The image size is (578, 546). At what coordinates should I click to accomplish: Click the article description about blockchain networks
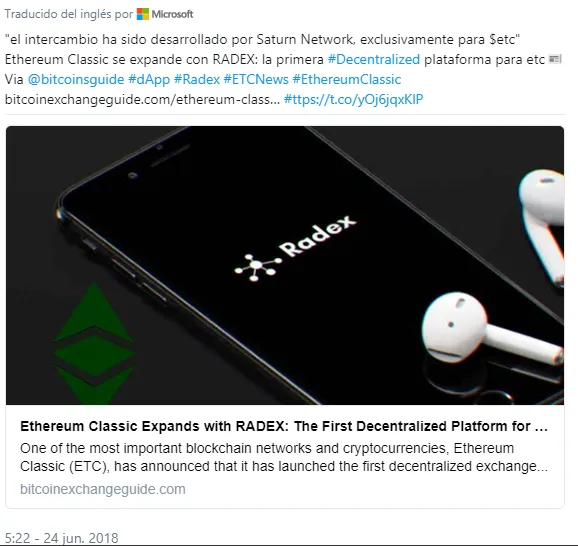284,457
